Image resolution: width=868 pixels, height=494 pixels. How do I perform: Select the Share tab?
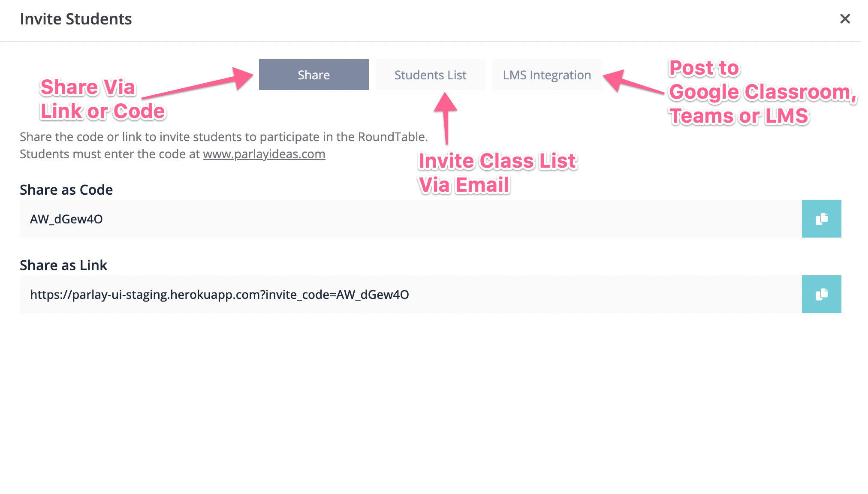(313, 75)
